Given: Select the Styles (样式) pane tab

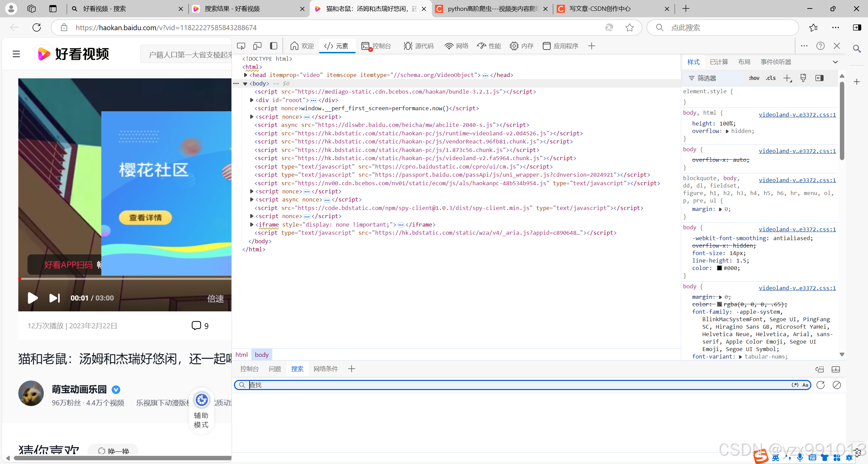Looking at the screenshot, I should (693, 62).
